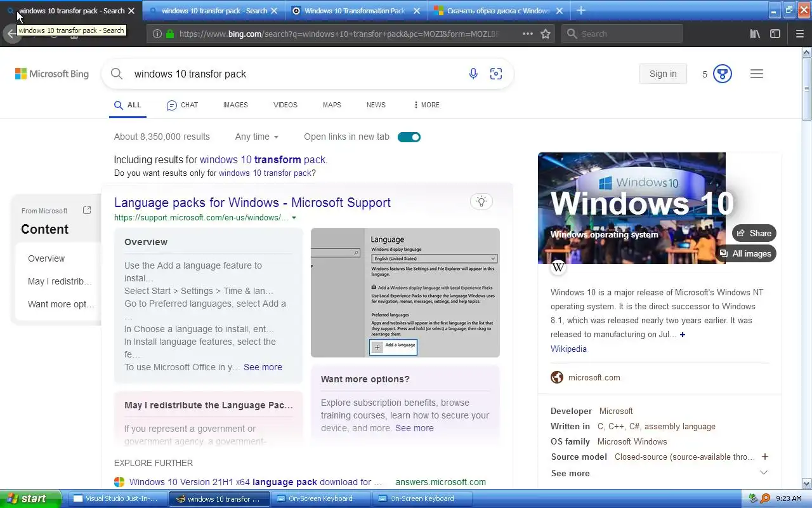
Task: Click the Firefox Search input field
Action: (x=622, y=34)
